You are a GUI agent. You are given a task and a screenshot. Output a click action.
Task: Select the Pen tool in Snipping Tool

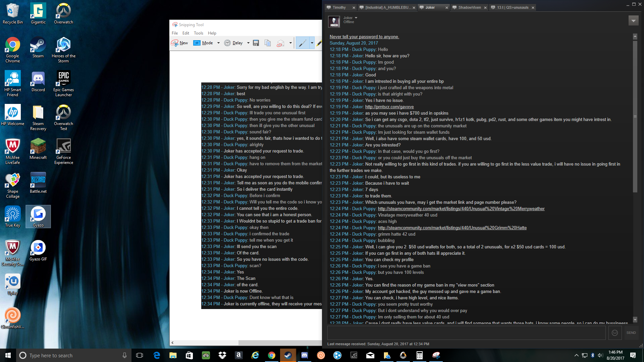click(303, 43)
